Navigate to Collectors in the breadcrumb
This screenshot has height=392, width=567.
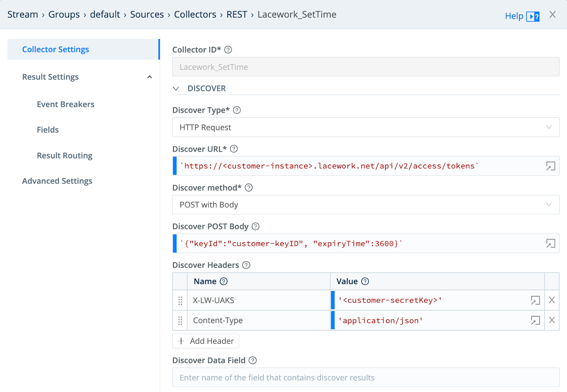point(195,15)
